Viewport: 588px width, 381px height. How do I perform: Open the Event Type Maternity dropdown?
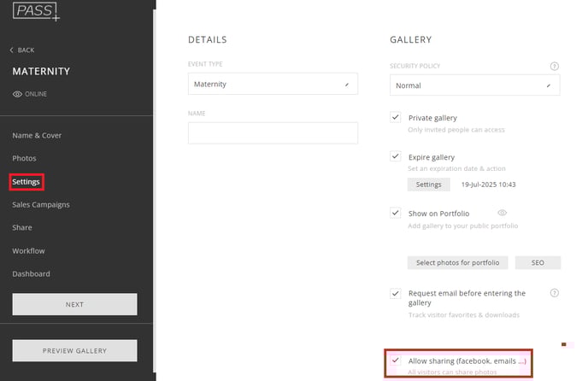click(x=273, y=84)
